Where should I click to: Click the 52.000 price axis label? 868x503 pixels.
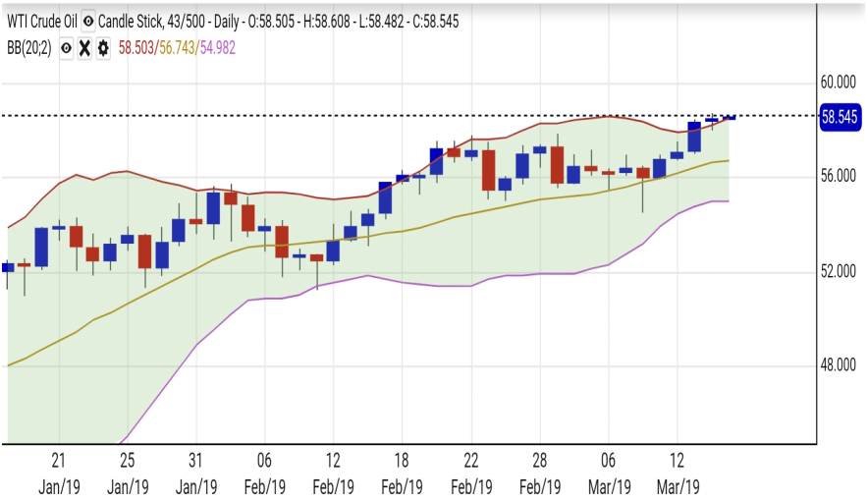(840, 271)
